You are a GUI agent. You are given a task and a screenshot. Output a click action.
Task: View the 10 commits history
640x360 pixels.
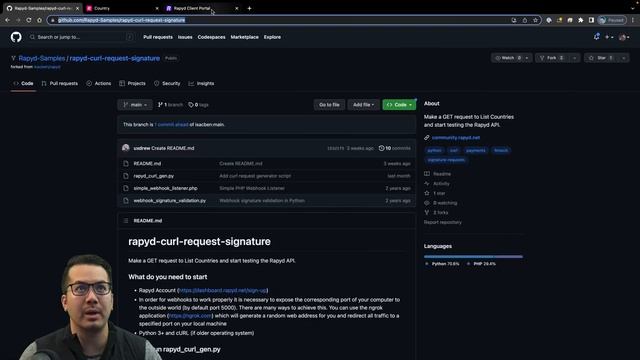click(x=395, y=148)
